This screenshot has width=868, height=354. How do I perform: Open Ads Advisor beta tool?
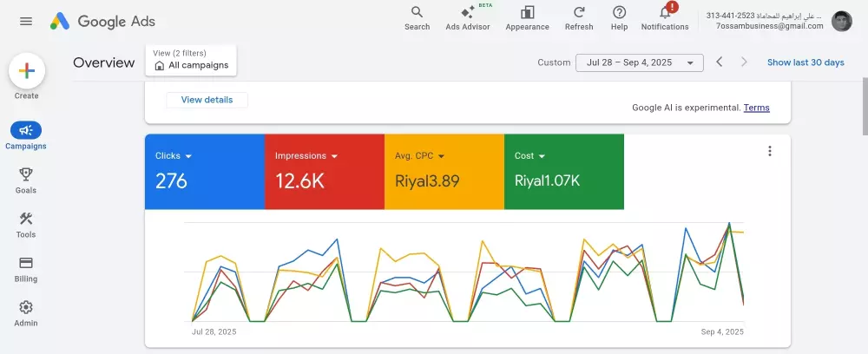(468, 18)
